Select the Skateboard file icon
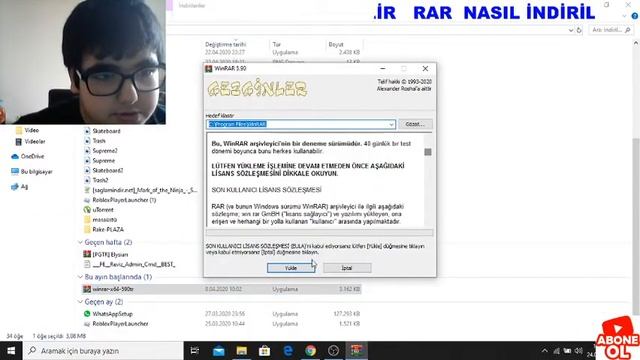 pyautogui.click(x=87, y=131)
